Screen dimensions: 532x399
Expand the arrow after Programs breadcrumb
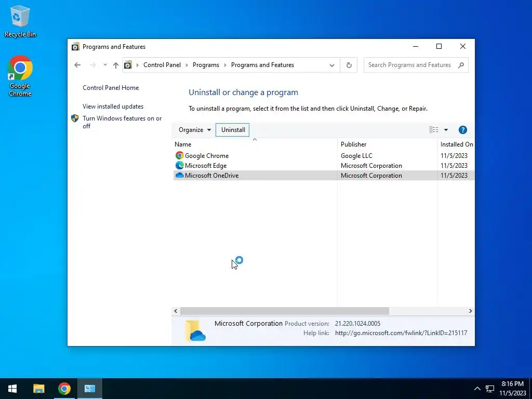tap(225, 65)
